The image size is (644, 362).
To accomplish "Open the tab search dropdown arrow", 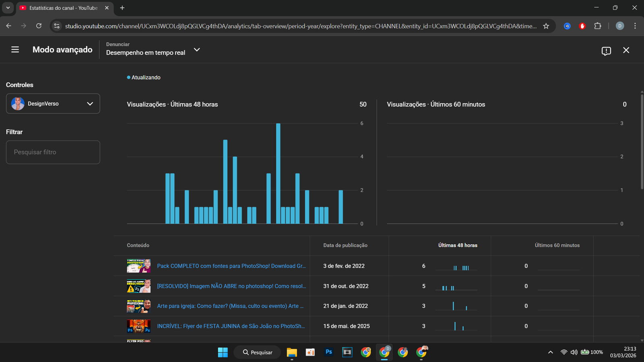I will pos(8,8).
